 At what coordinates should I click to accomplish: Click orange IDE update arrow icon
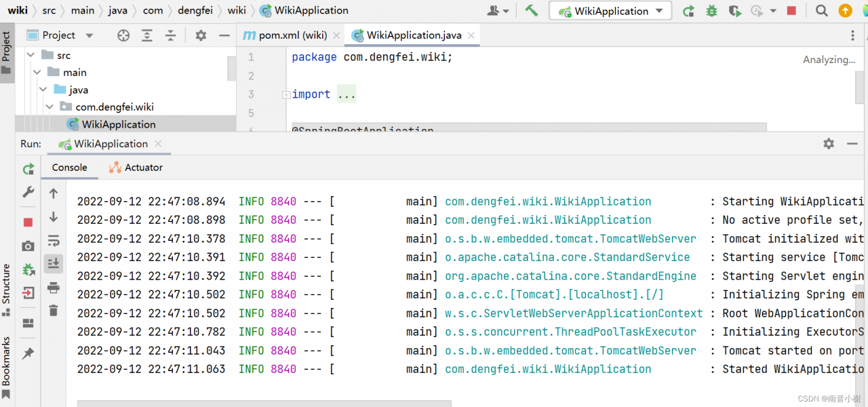tap(845, 11)
